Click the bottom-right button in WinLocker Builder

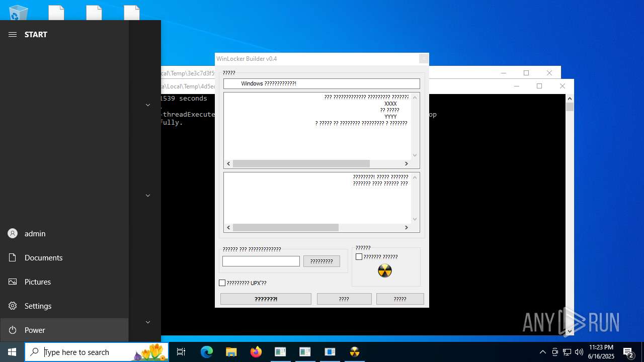click(x=400, y=299)
